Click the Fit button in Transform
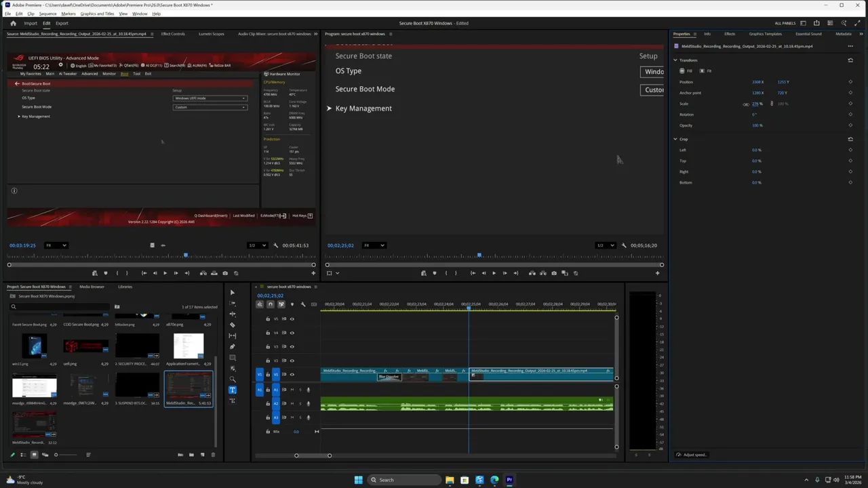The image size is (868, 488). (707, 71)
